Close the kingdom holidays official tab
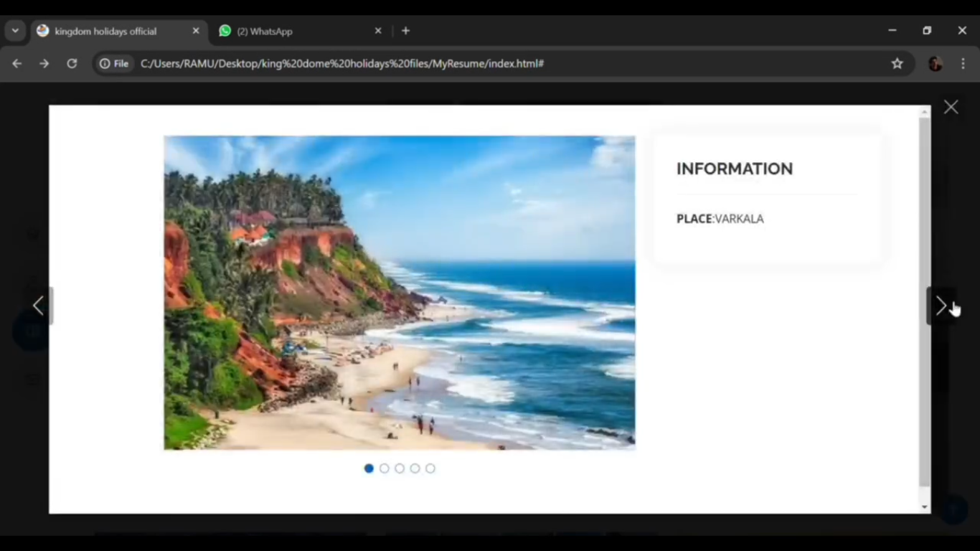Screen dimensions: 980x551 click(196, 31)
